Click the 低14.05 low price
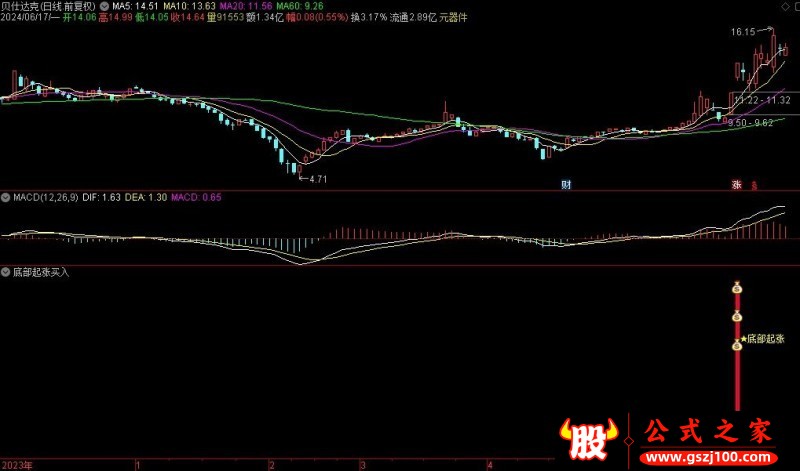The height and width of the screenshot is (471, 800). tap(152, 18)
